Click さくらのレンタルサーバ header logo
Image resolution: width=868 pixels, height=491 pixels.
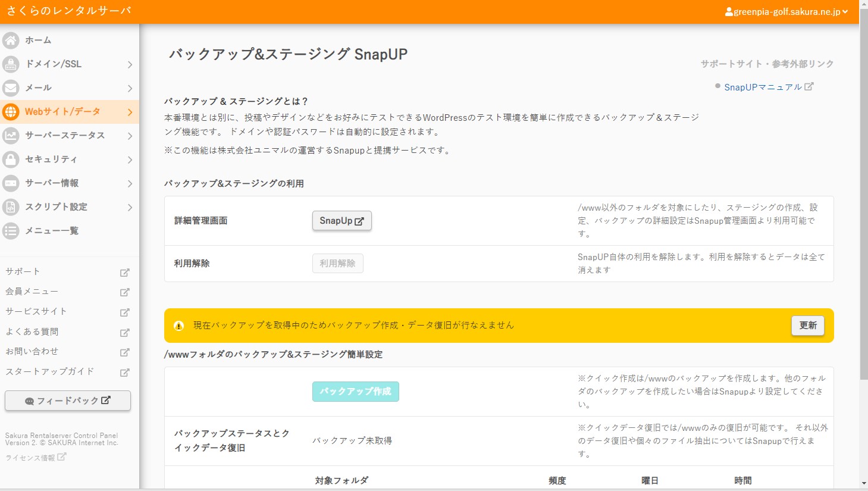(69, 11)
